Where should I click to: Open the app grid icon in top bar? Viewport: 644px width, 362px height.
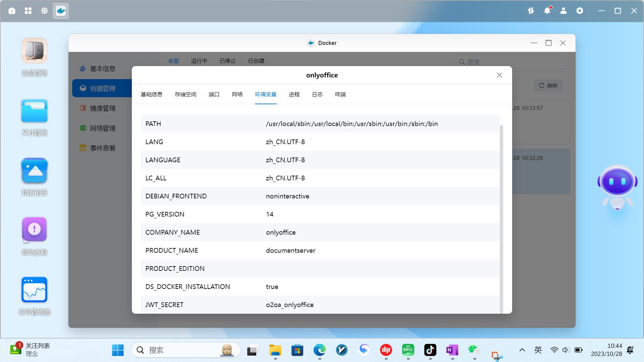28,11
